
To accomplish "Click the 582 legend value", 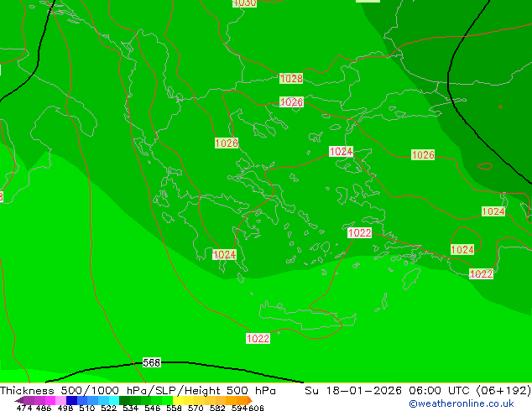I will (217, 408).
